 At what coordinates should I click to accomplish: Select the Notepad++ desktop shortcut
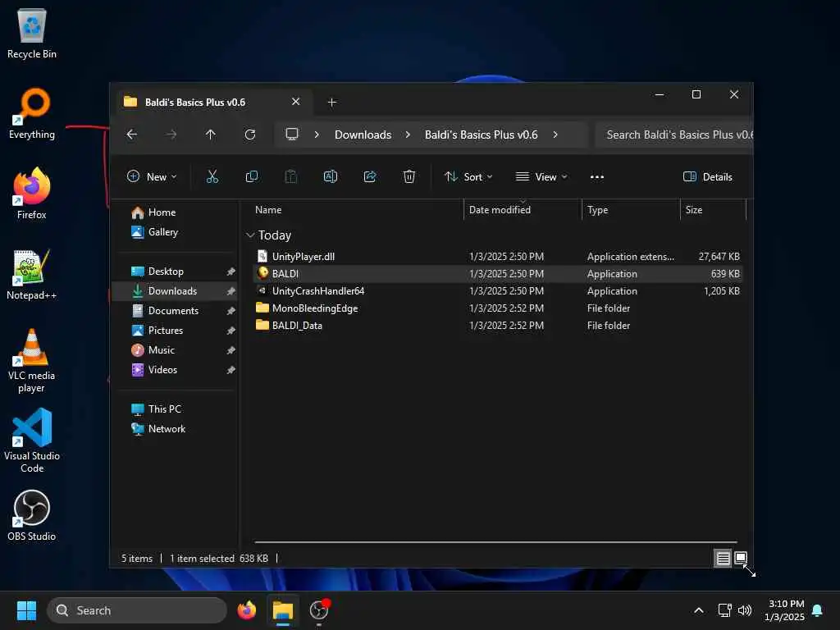pos(32,275)
